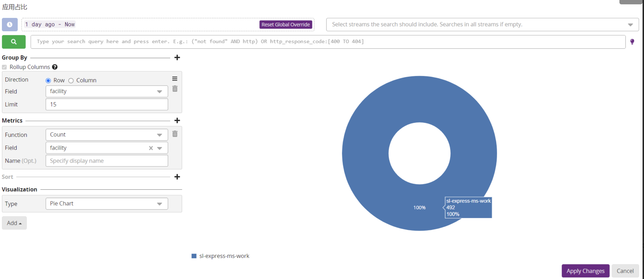Open the Group By facility field dropdown
Viewport: 644px width, 279px height.
click(x=106, y=92)
